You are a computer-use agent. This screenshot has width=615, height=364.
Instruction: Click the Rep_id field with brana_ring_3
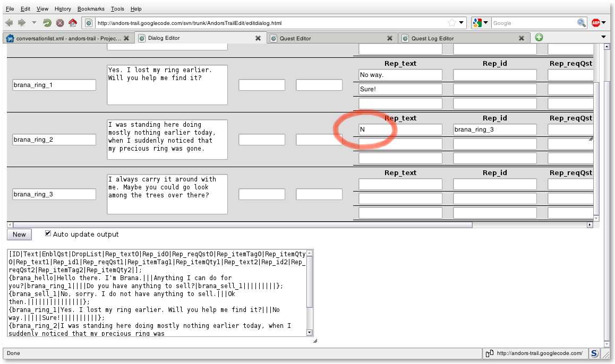(x=494, y=129)
